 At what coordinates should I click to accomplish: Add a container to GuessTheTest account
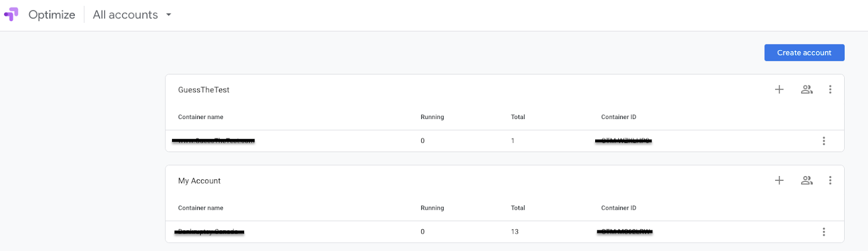point(779,90)
